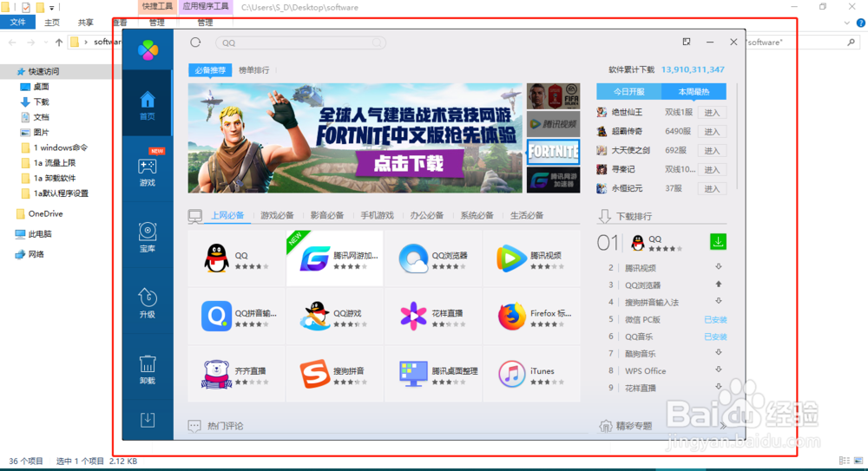Open the 卸载 uninstall section in sidebar

click(148, 370)
